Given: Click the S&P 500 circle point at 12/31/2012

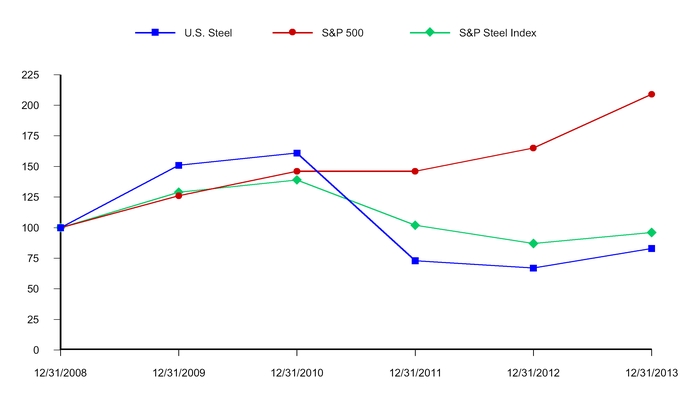Looking at the screenshot, I should 533,148.
